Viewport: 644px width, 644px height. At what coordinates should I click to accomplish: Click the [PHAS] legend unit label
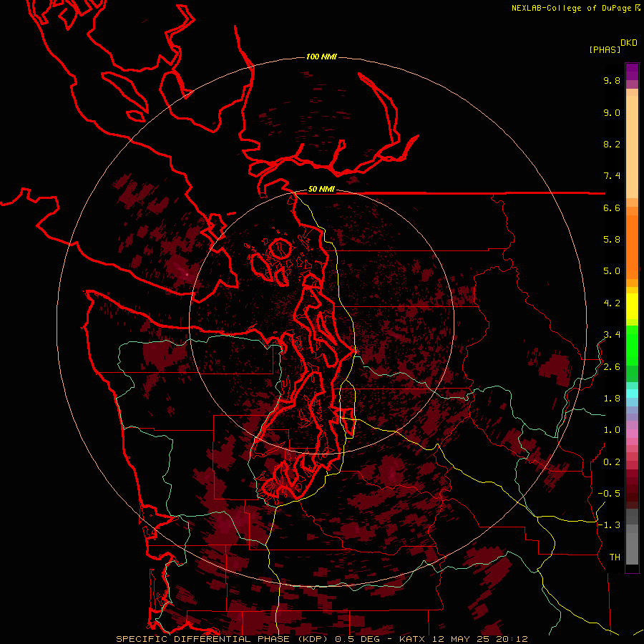coord(605,49)
